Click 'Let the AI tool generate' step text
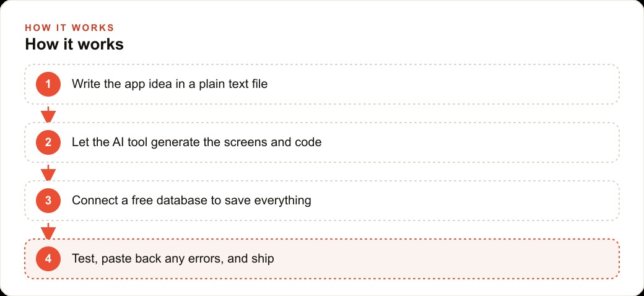Image resolution: width=644 pixels, height=296 pixels. [197, 142]
